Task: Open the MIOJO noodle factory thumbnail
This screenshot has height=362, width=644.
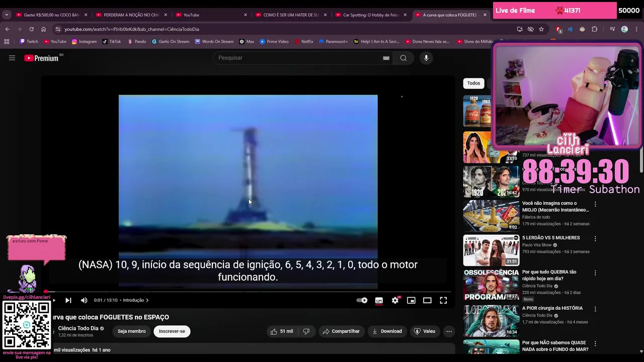Action: coord(491,216)
